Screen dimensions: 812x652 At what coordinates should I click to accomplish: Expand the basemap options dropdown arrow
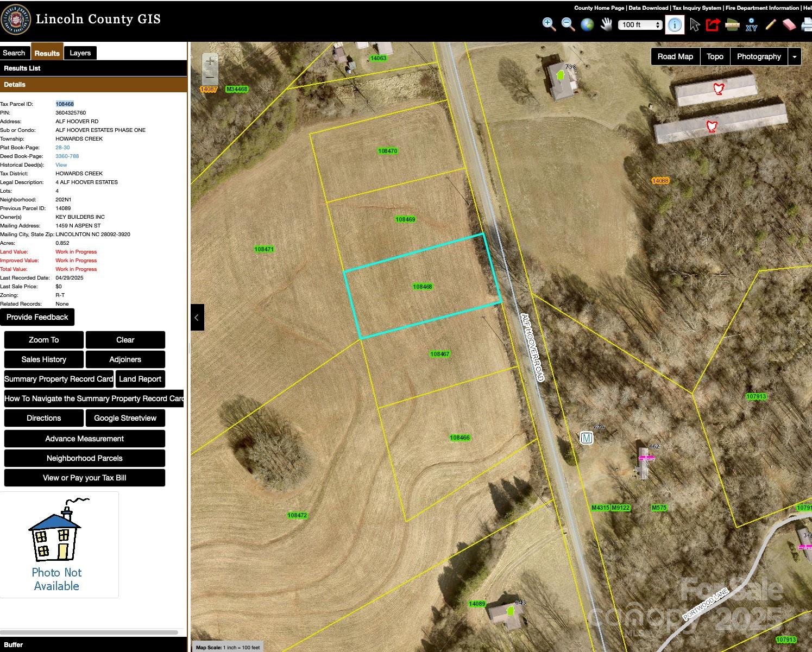click(795, 56)
